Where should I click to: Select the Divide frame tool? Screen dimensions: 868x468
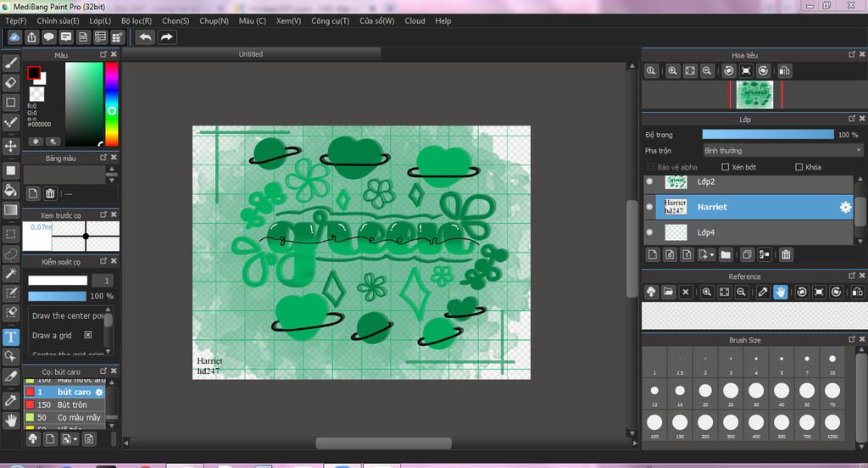[x=10, y=376]
